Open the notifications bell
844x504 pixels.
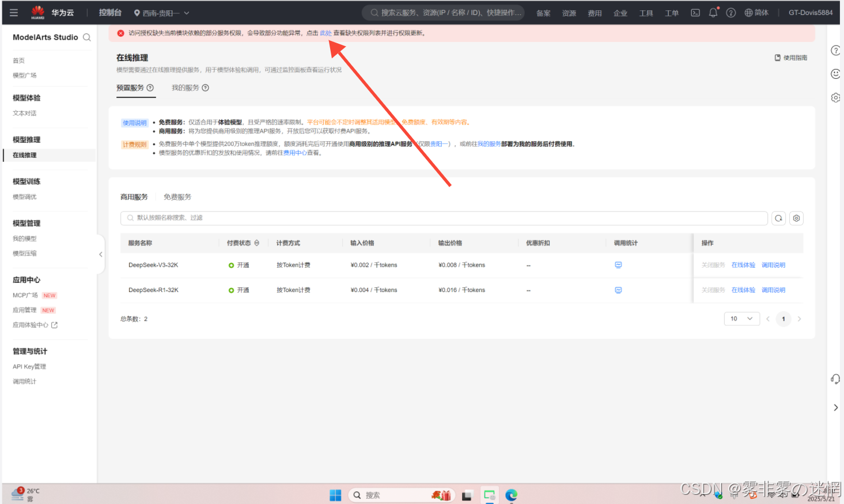(713, 13)
